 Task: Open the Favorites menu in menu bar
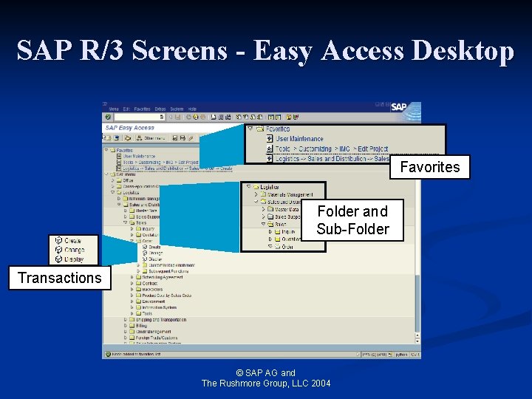point(142,109)
